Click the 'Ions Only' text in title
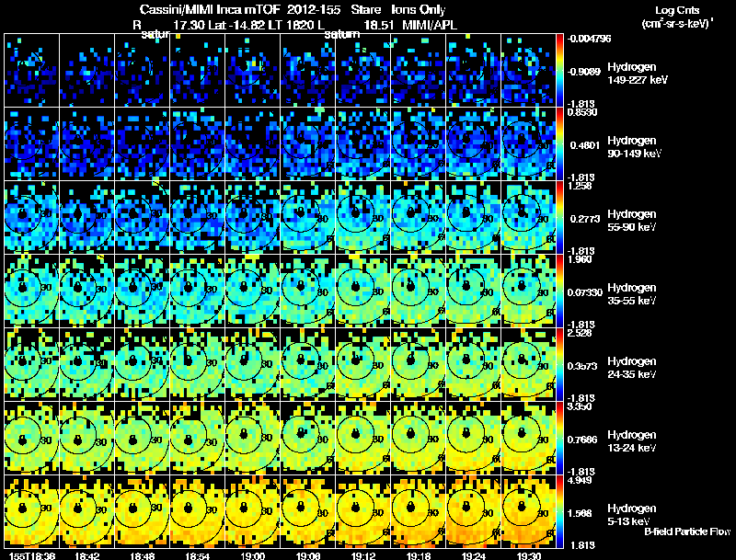 [x=419, y=10]
